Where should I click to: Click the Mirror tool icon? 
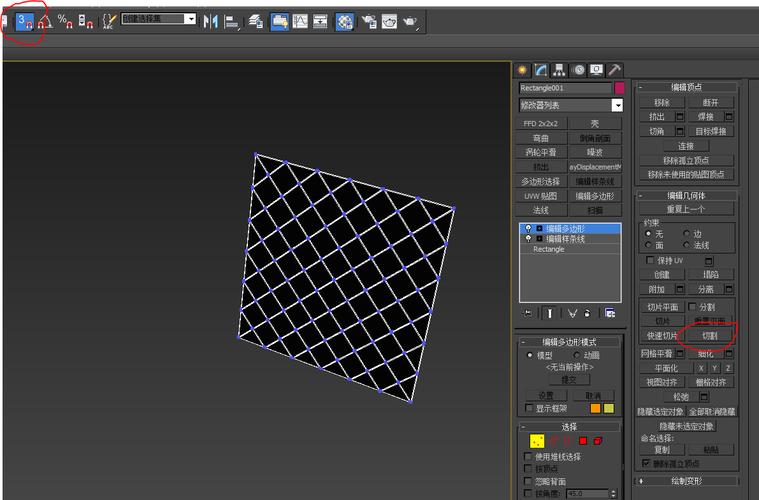(x=210, y=20)
